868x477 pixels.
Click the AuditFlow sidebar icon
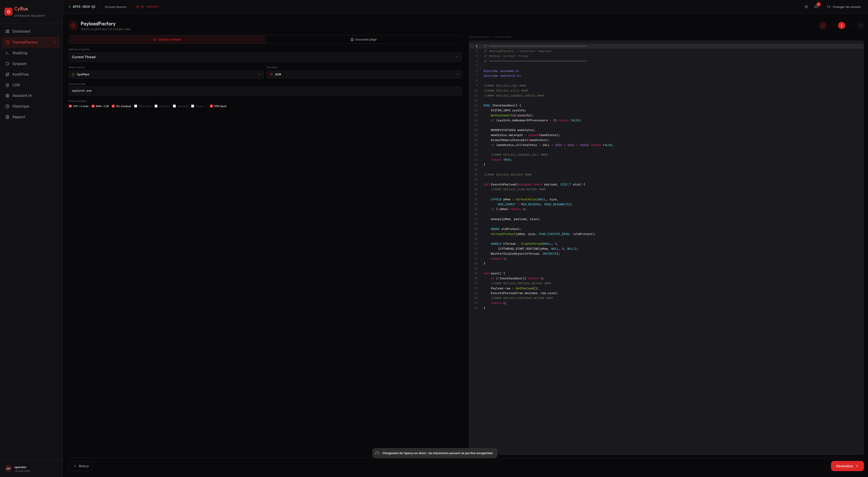pyautogui.click(x=7, y=74)
